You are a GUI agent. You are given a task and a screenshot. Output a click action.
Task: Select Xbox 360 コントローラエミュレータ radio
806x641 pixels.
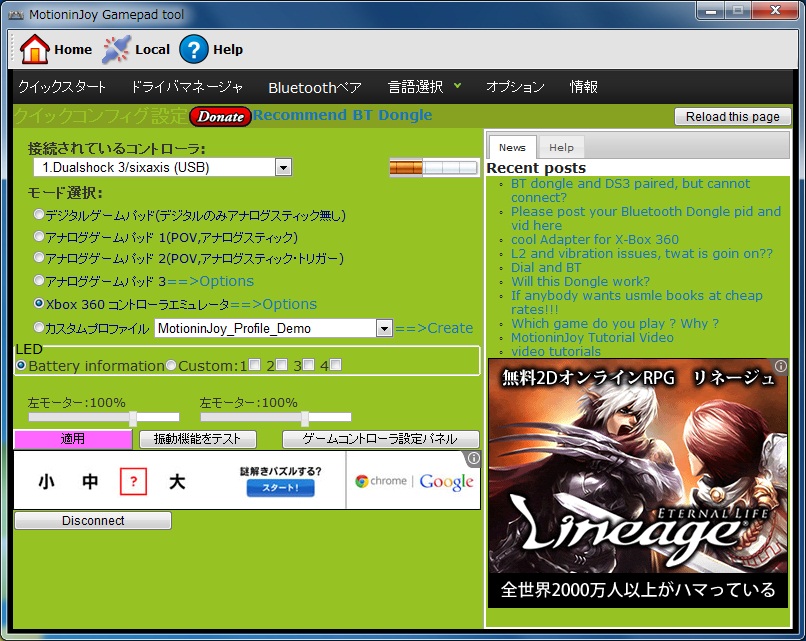coord(39,303)
